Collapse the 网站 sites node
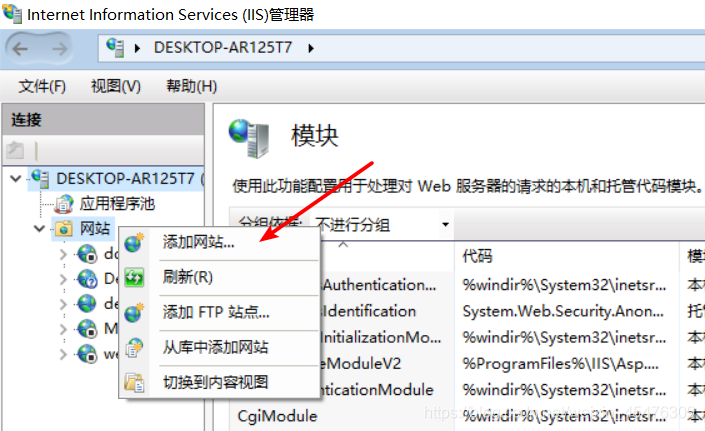The image size is (705, 431). pos(40,229)
